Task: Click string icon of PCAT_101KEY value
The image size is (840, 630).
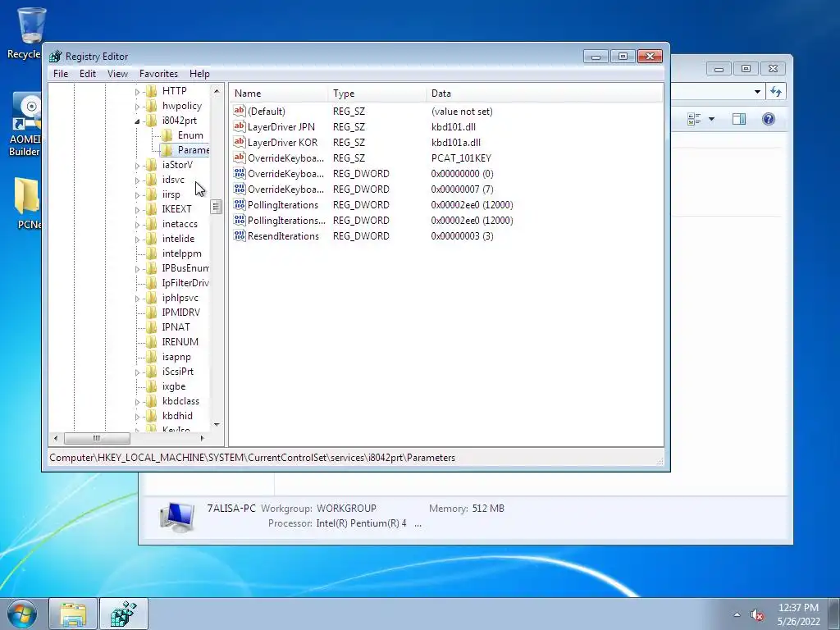Action: coord(240,157)
